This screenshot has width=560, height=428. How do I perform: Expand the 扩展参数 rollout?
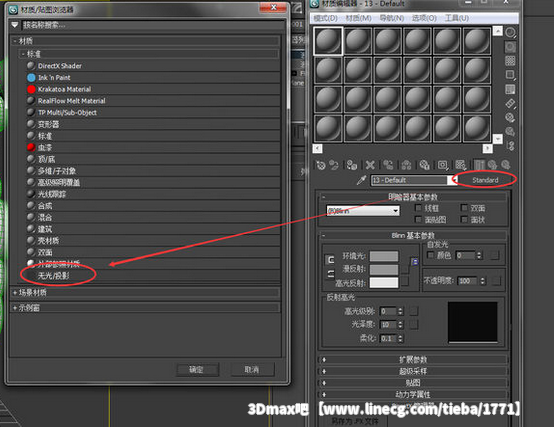(x=412, y=360)
